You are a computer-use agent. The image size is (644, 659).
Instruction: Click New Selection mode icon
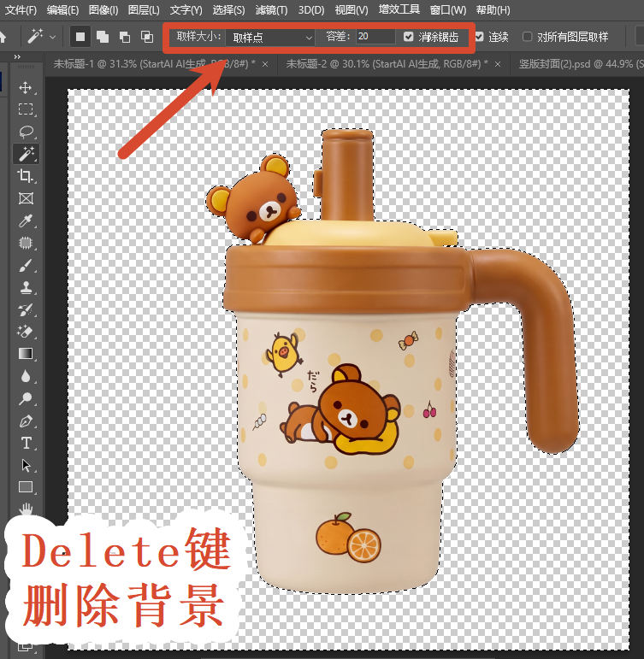(80, 37)
